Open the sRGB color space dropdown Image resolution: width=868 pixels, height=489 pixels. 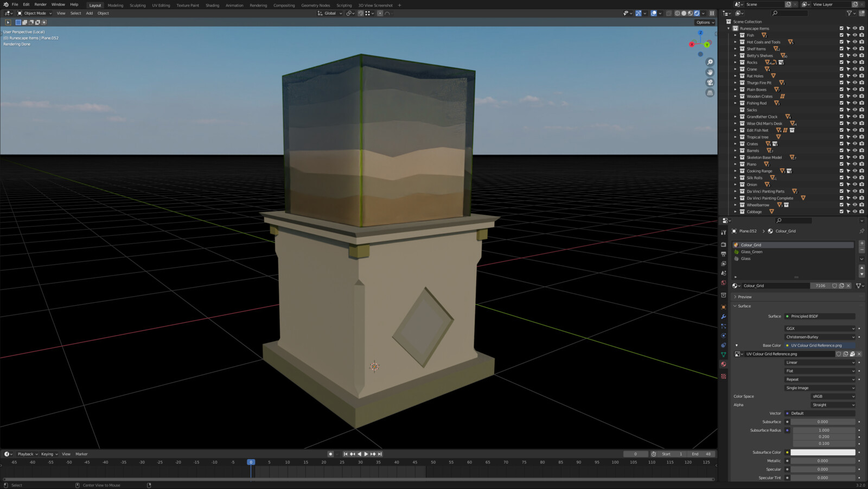pyautogui.click(x=833, y=396)
